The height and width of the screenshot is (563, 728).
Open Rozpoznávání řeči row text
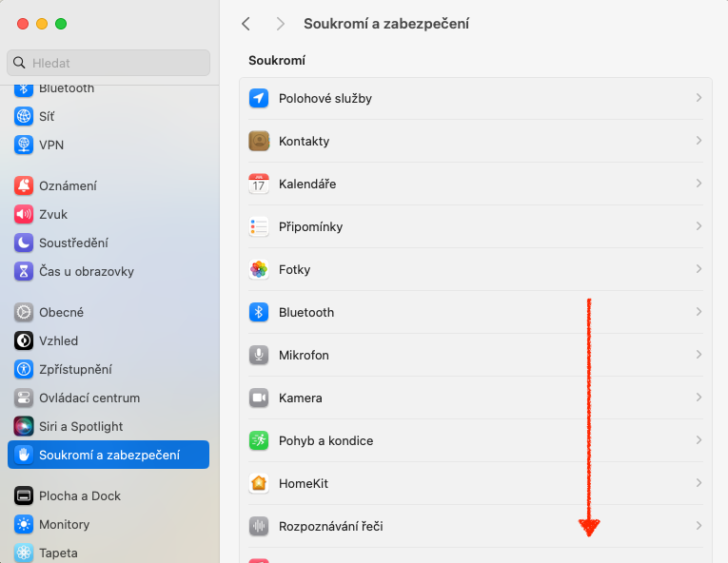point(330,526)
